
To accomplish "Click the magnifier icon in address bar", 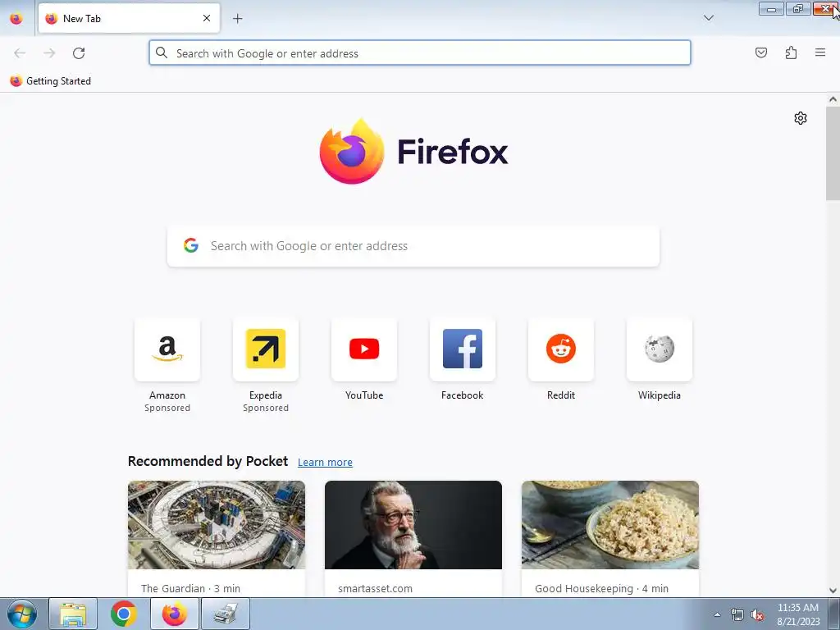I will coord(162,52).
